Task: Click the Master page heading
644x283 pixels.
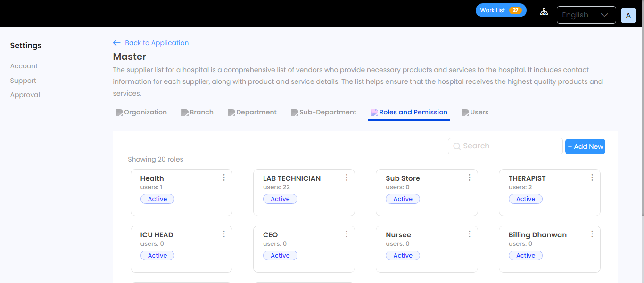Action: (130, 57)
